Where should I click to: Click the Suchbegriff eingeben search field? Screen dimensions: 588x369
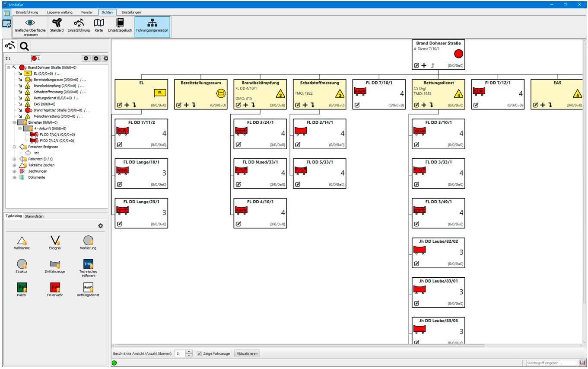(551, 363)
